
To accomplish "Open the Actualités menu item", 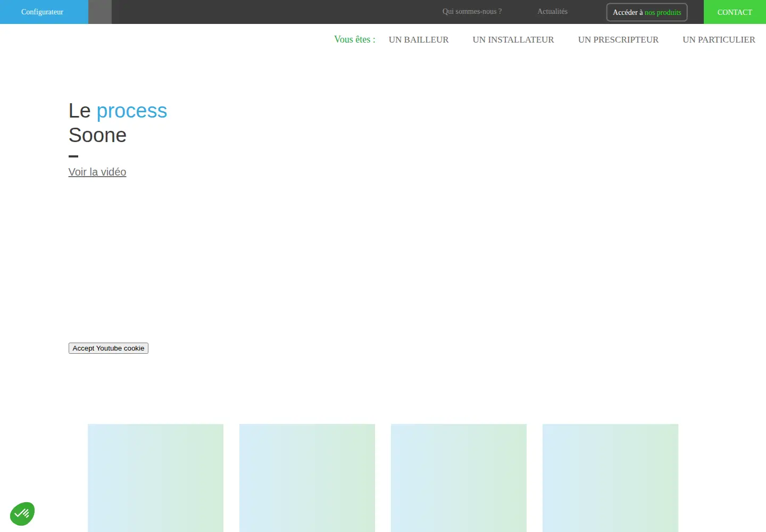I will point(552,11).
